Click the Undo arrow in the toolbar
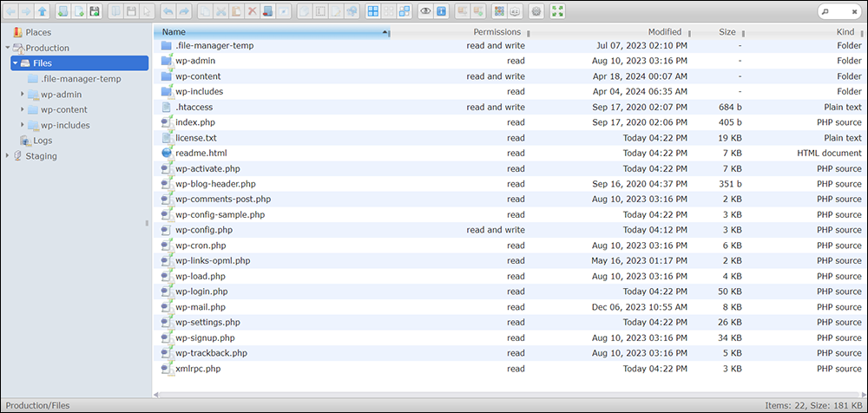Screen dimensions: 868x413 point(168,10)
